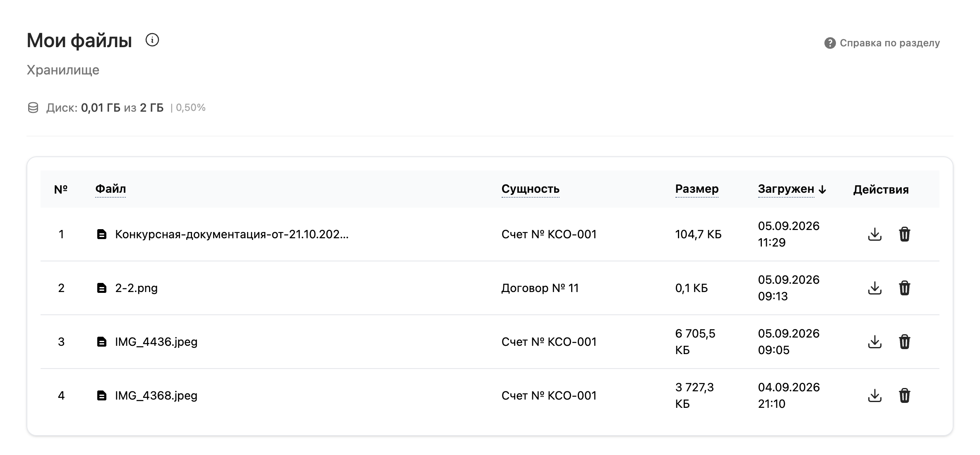Download IMG_4436.jpeg
Image resolution: width=980 pixels, height=455 pixels.
pyautogui.click(x=874, y=342)
